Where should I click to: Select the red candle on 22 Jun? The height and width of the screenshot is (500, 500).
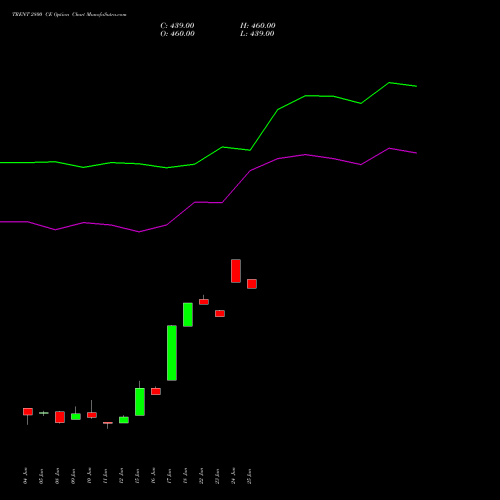(x=204, y=302)
